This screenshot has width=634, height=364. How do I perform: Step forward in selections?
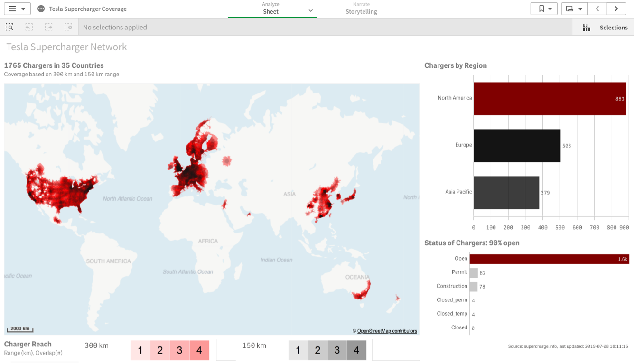click(49, 27)
